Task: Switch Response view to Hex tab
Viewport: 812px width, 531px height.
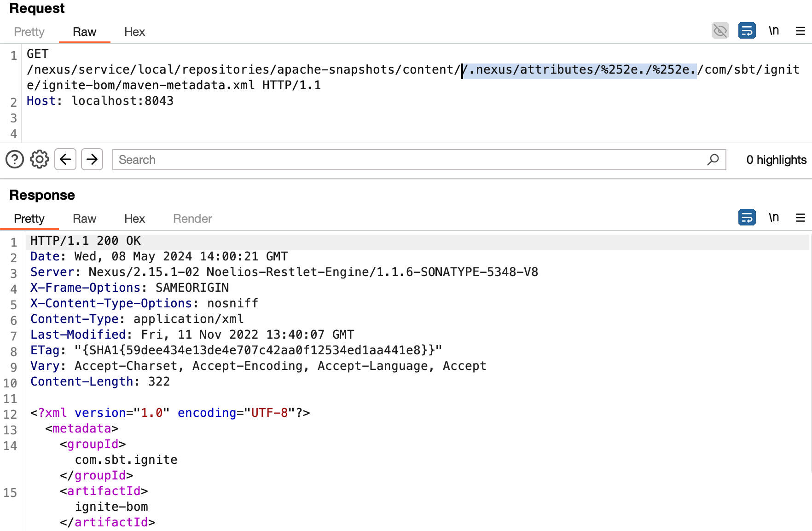Action: (134, 219)
